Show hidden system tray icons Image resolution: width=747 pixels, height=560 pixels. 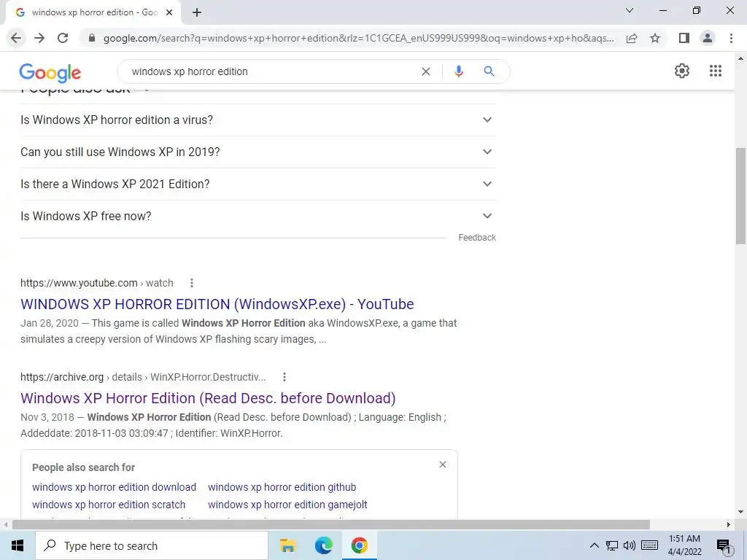(x=594, y=545)
